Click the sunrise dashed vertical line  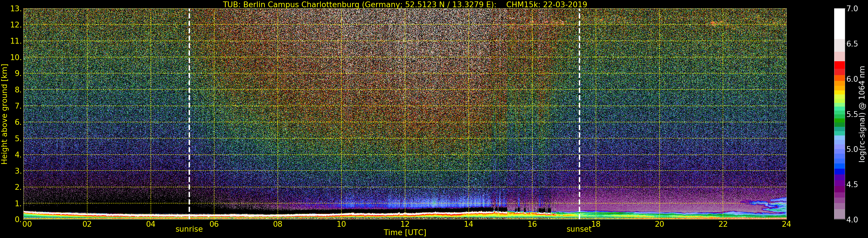[189, 111]
